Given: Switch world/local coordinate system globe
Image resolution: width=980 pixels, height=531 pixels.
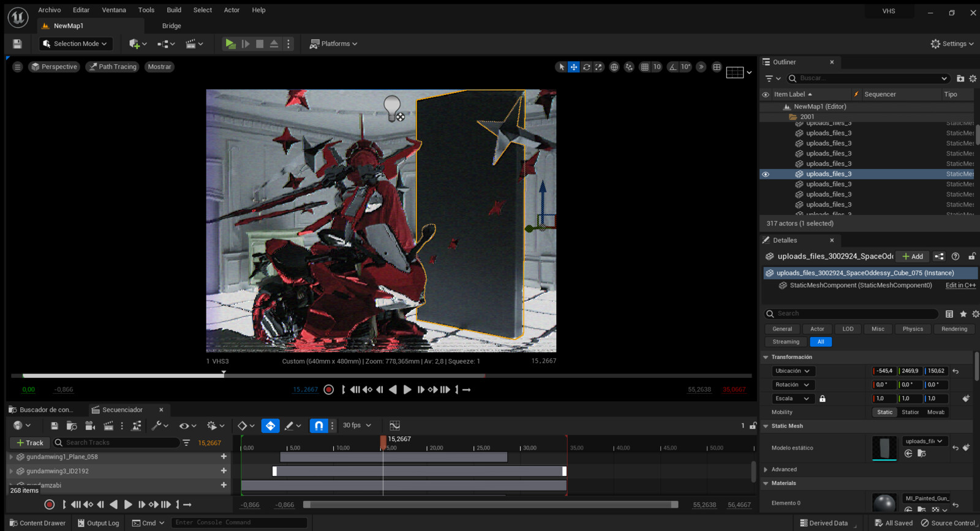Looking at the screenshot, I should pos(614,67).
